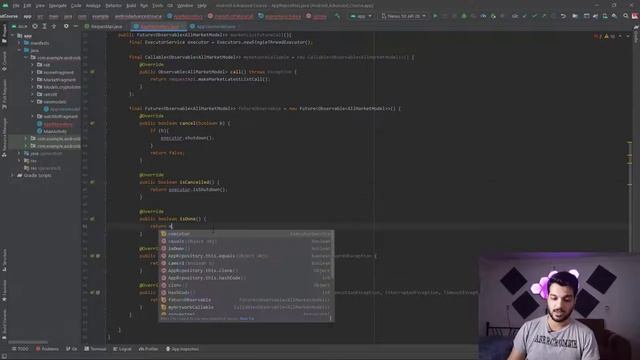Choose futureObservable in the autocomplete popup
Screen dimensions: 640x360
[246, 300]
